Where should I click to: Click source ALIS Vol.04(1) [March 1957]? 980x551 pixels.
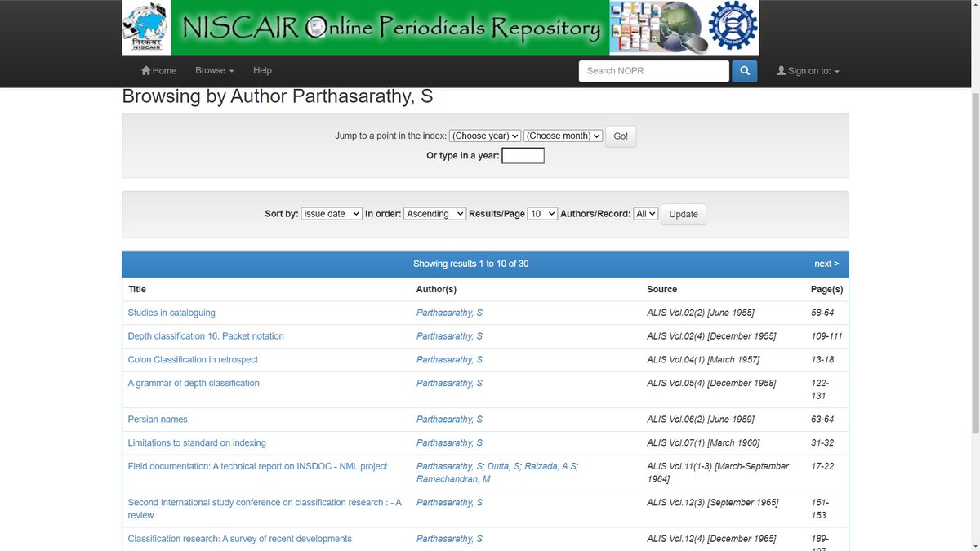click(703, 360)
